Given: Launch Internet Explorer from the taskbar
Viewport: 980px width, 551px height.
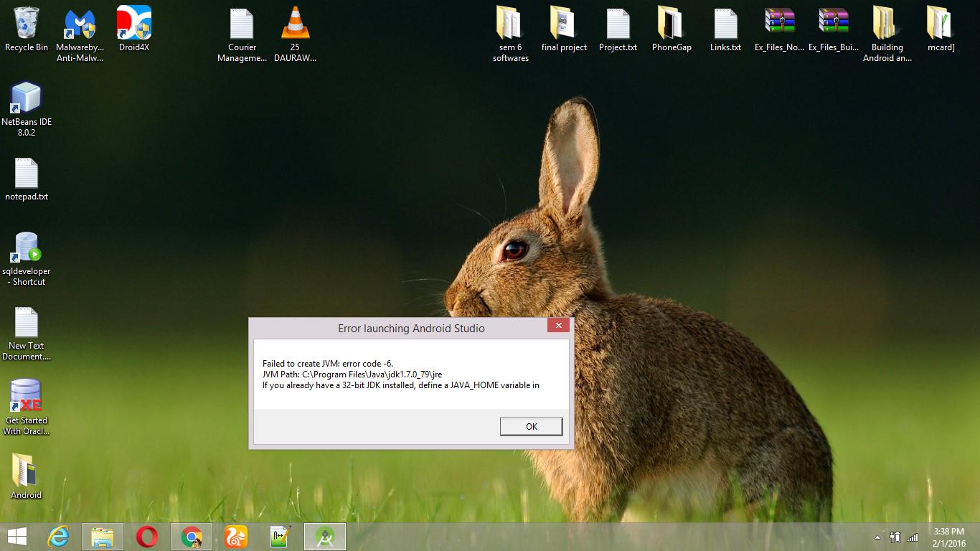Looking at the screenshot, I should tap(59, 537).
